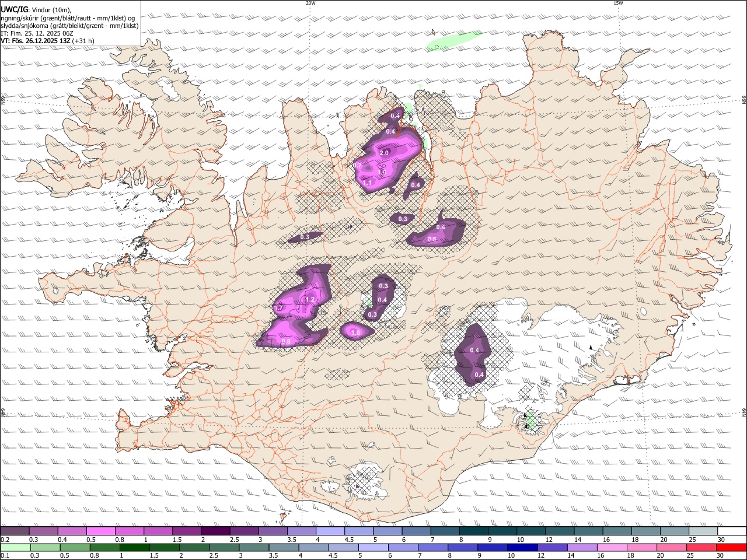Screen dimensions: 747x560
Task: Pick the bright pink 0.5 swatch in upper scale
Action: tap(100, 531)
